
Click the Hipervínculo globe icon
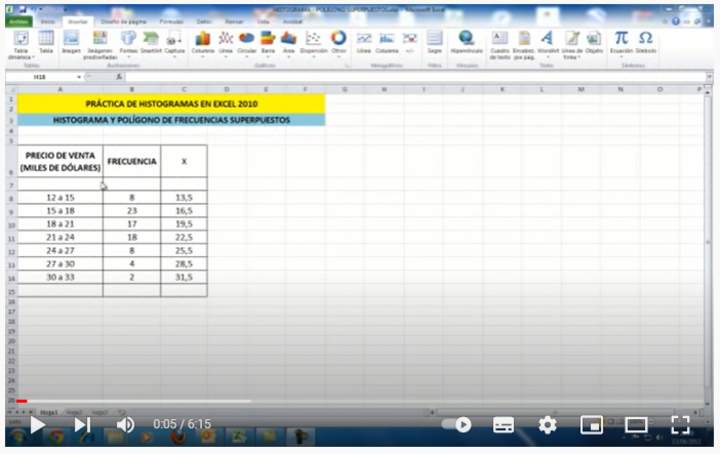tap(466, 40)
